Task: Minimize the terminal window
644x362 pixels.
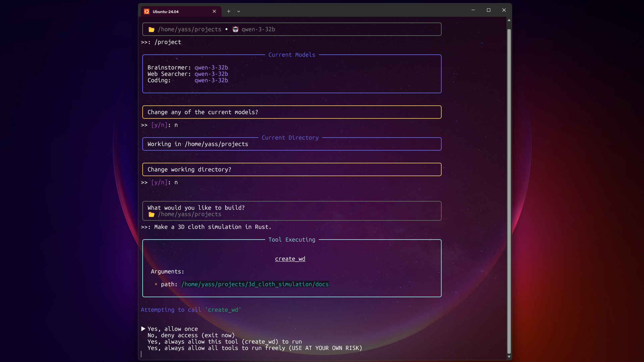Action: pyautogui.click(x=473, y=10)
